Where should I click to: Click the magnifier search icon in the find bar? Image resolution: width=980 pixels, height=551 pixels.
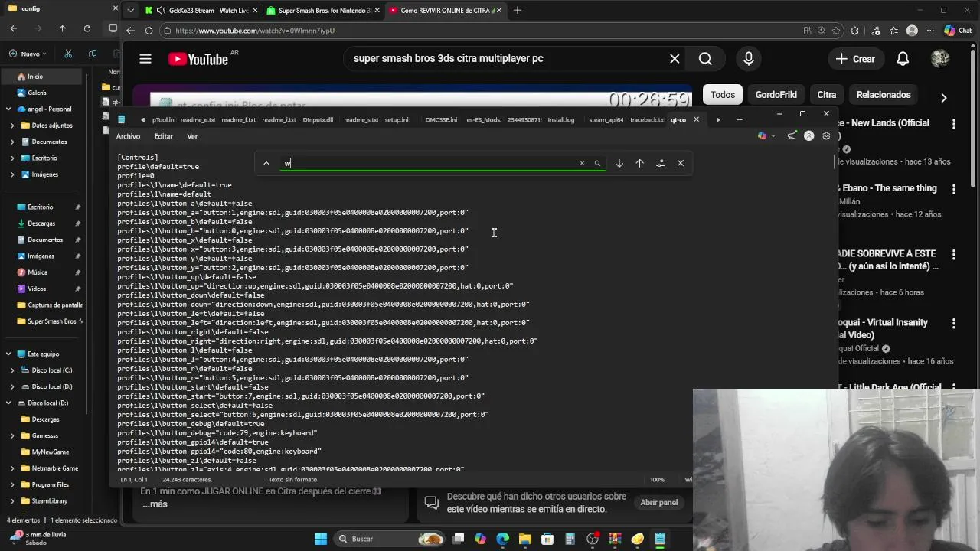point(598,163)
